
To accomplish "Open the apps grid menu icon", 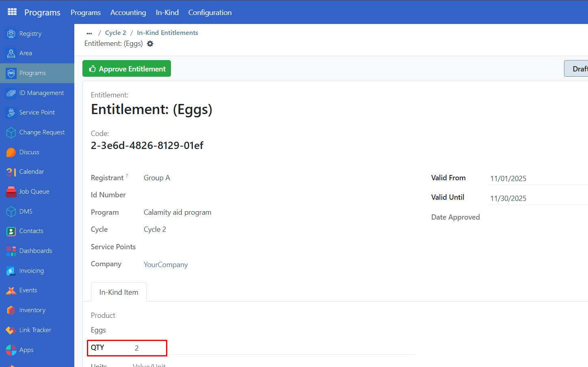I will click(x=12, y=12).
